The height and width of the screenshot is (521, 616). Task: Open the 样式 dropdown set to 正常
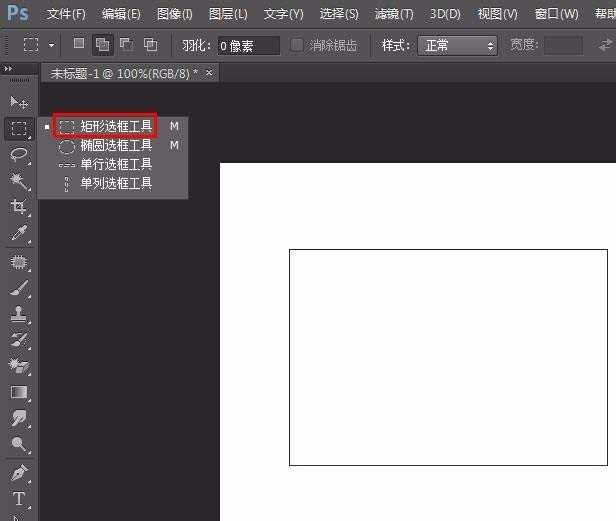(457, 45)
